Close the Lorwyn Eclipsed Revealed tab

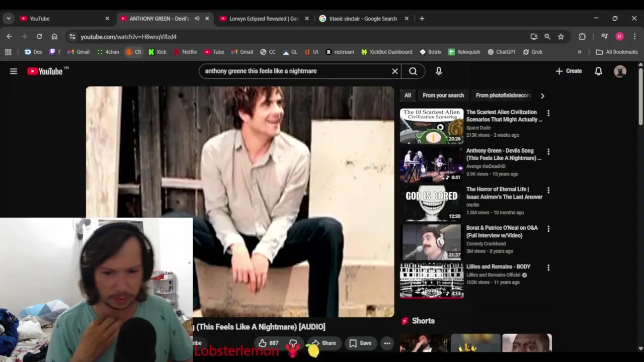point(307,19)
